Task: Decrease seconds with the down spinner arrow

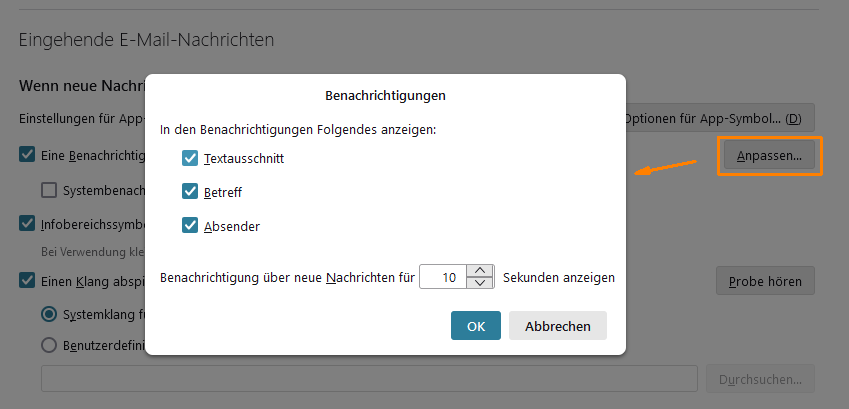Action: point(481,283)
